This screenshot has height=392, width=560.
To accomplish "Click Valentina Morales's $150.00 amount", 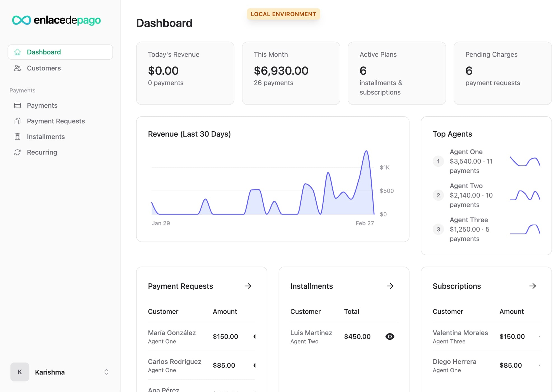I will pos(512,337).
